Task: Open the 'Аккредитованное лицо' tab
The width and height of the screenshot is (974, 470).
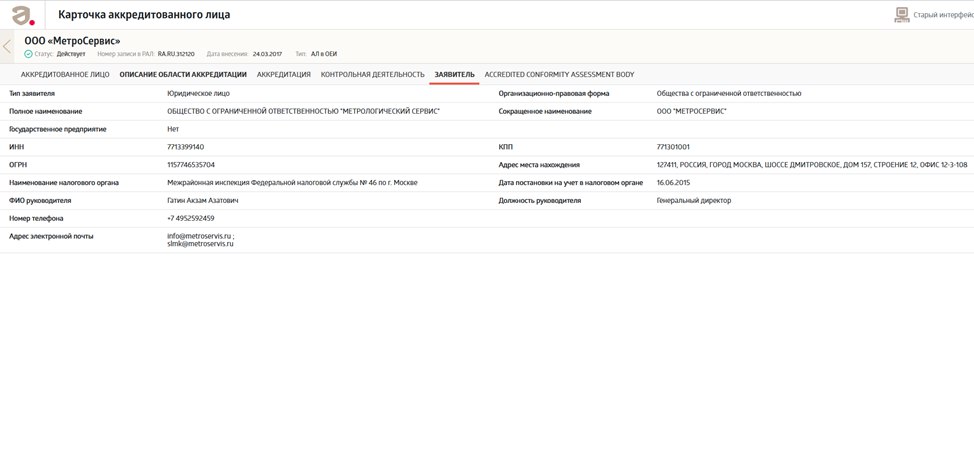Action: [65, 75]
